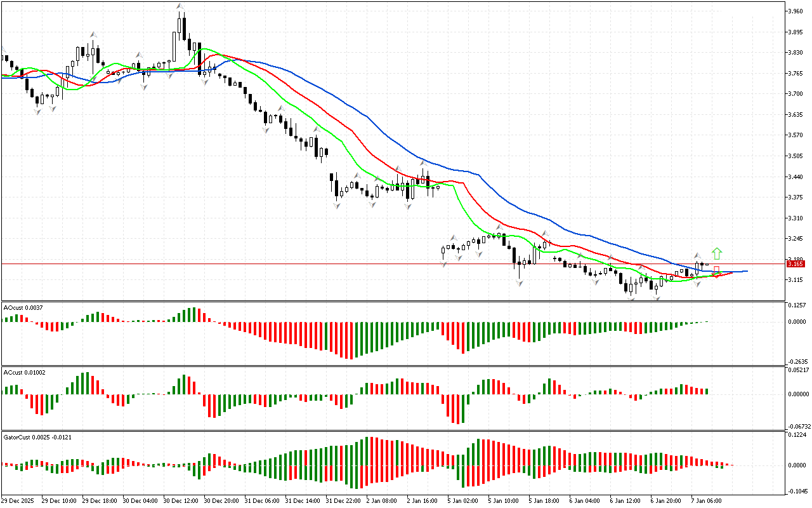
Task: Click the AOcust 0.0037 indicator label
Action: (x=23, y=307)
